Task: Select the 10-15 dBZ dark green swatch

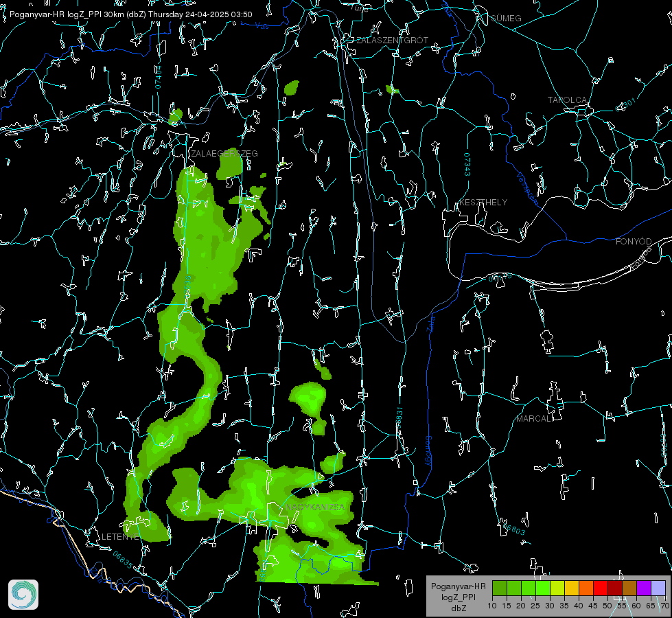Action: click(500, 588)
